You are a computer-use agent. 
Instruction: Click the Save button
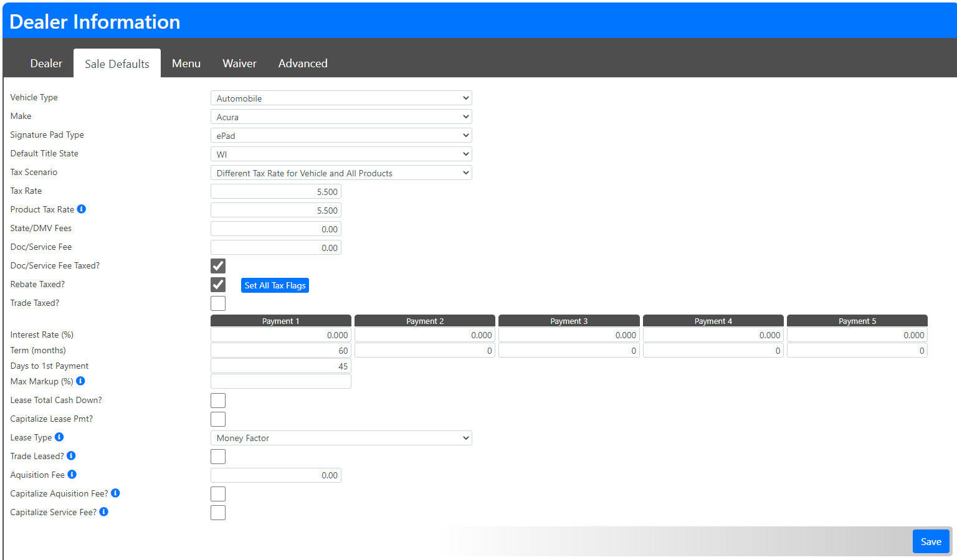tap(931, 541)
